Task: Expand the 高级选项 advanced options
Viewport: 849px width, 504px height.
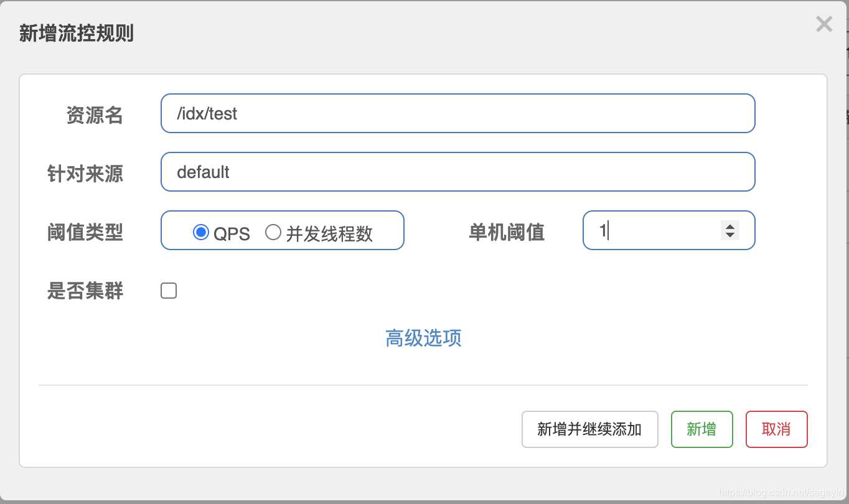Action: tap(423, 338)
